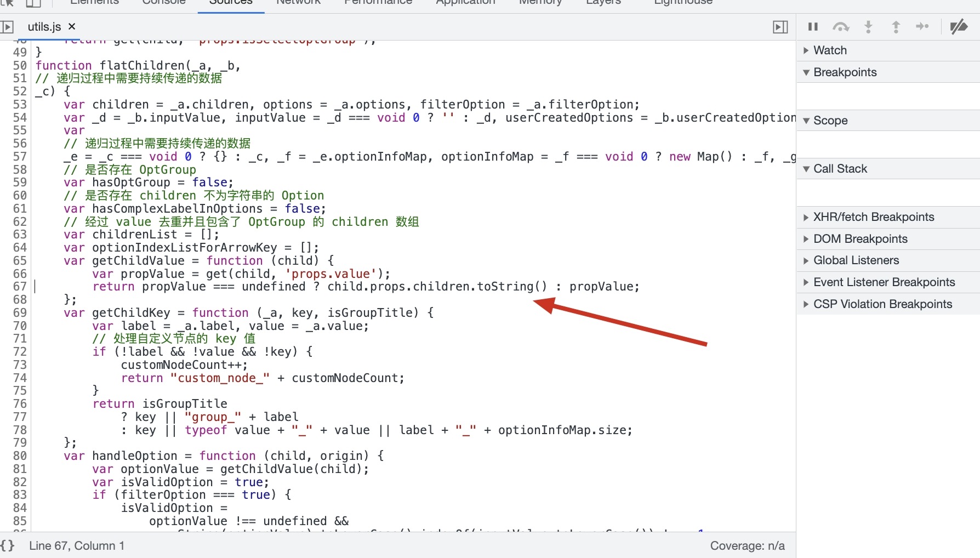Screen dimensions: 980x558
Task: Set a breakpoint on line 67 gutter
Action: click(20, 286)
